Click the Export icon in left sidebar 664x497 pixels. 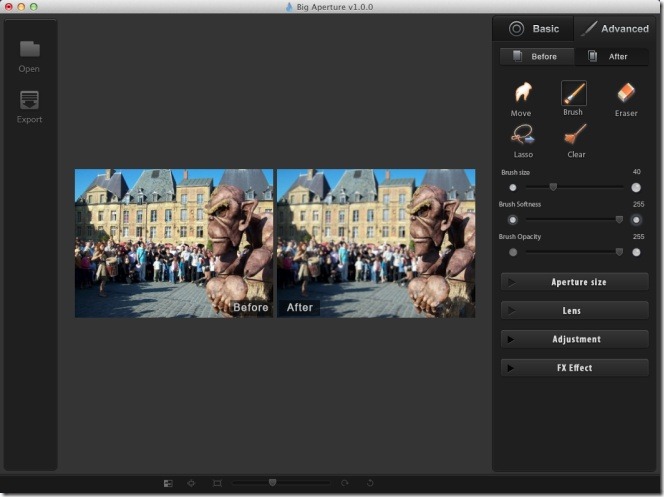[29, 100]
